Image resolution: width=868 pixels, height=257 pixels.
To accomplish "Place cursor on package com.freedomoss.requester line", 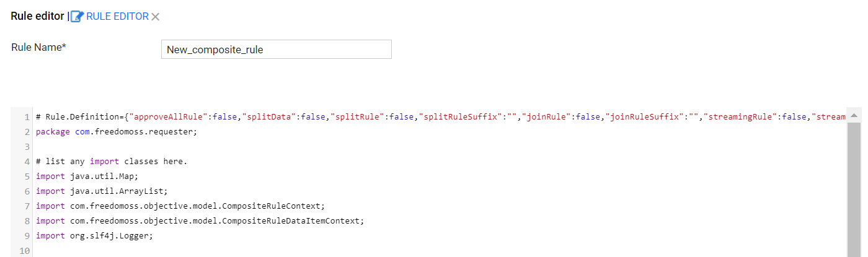I will click(x=107, y=132).
